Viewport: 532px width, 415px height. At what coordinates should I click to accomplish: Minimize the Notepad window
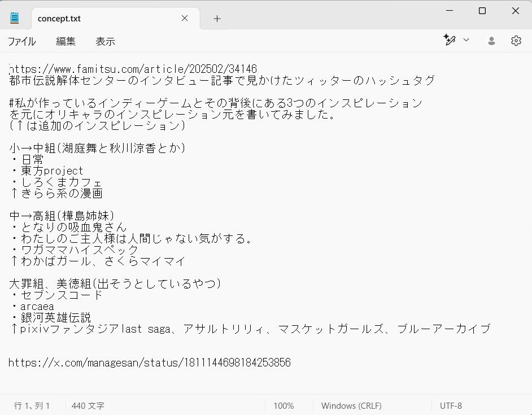point(450,11)
